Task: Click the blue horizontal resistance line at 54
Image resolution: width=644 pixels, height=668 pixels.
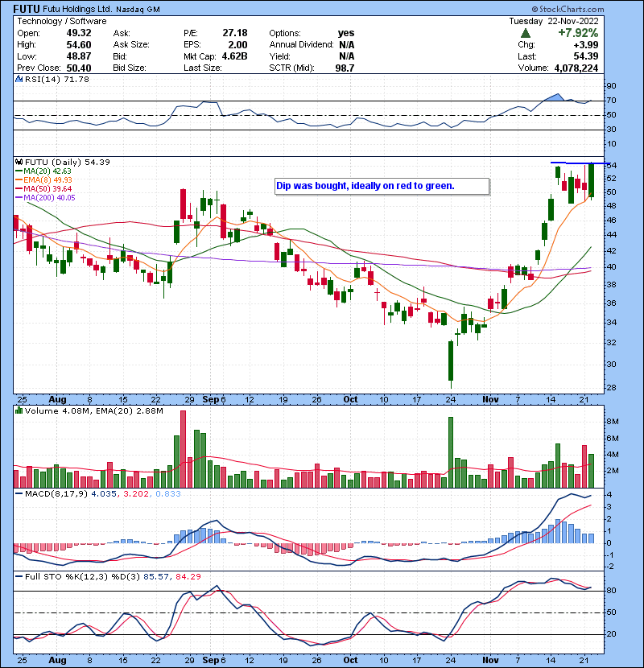Action: tap(580, 163)
